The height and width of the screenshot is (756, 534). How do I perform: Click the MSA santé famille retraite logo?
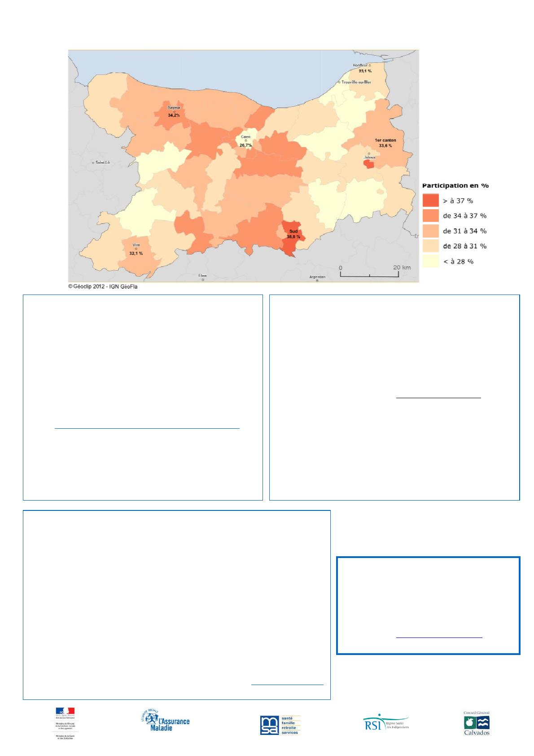(280, 725)
